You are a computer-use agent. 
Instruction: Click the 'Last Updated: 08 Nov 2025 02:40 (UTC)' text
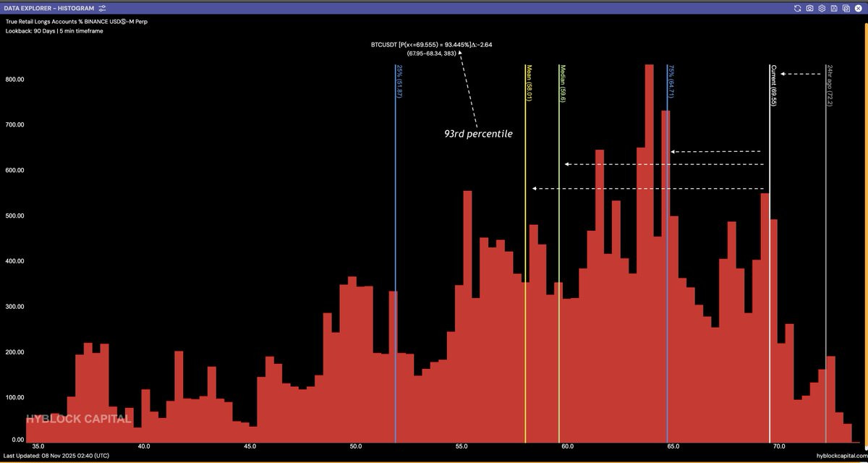56,456
